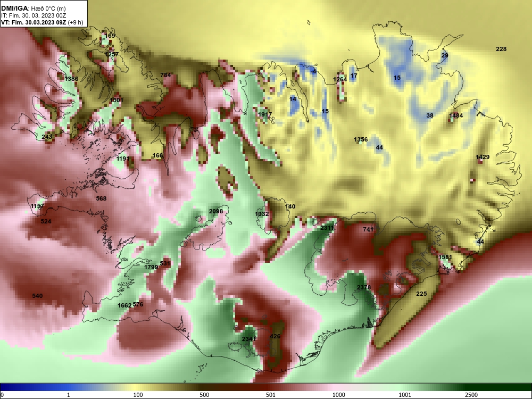Click the map value 140
The image size is (532, 399).
pos(290,206)
